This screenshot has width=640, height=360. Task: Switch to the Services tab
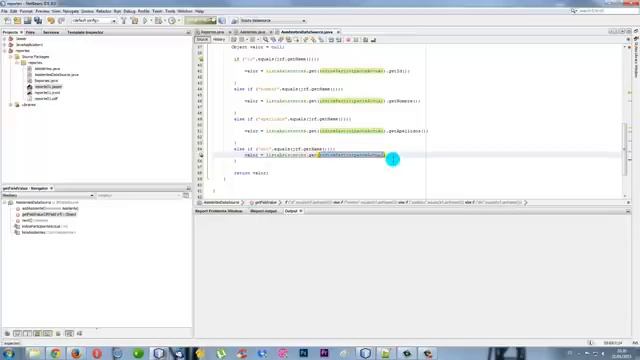coord(51,32)
